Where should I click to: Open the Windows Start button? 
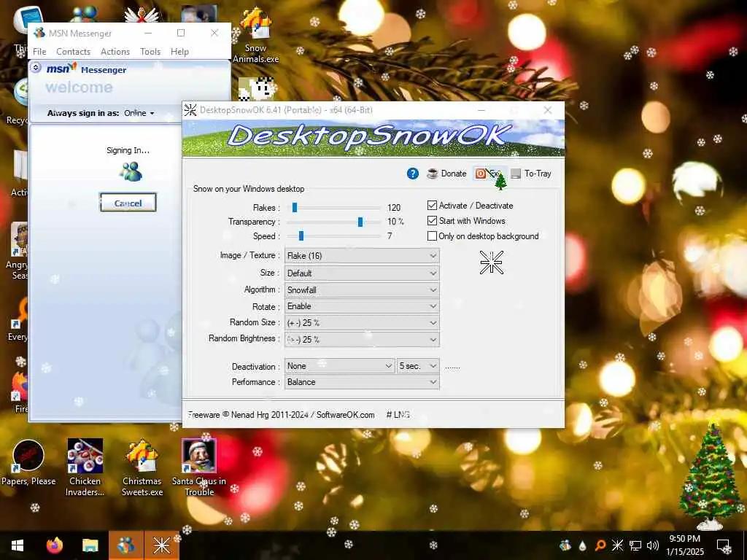(x=18, y=545)
